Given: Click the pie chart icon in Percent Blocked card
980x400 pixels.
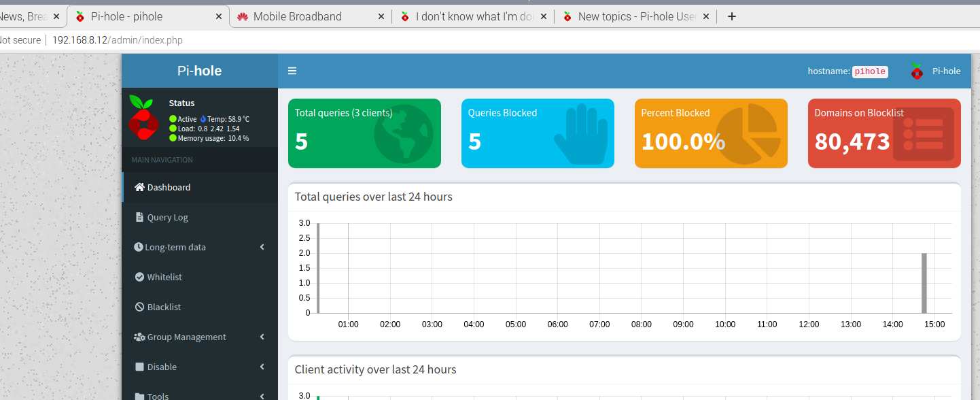Looking at the screenshot, I should 748,134.
